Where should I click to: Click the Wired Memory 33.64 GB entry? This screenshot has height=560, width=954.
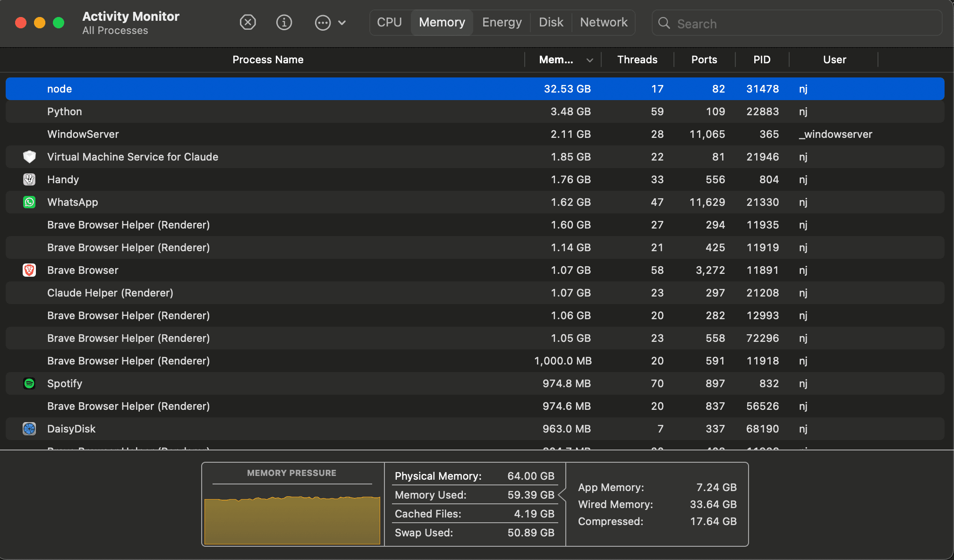click(x=657, y=504)
